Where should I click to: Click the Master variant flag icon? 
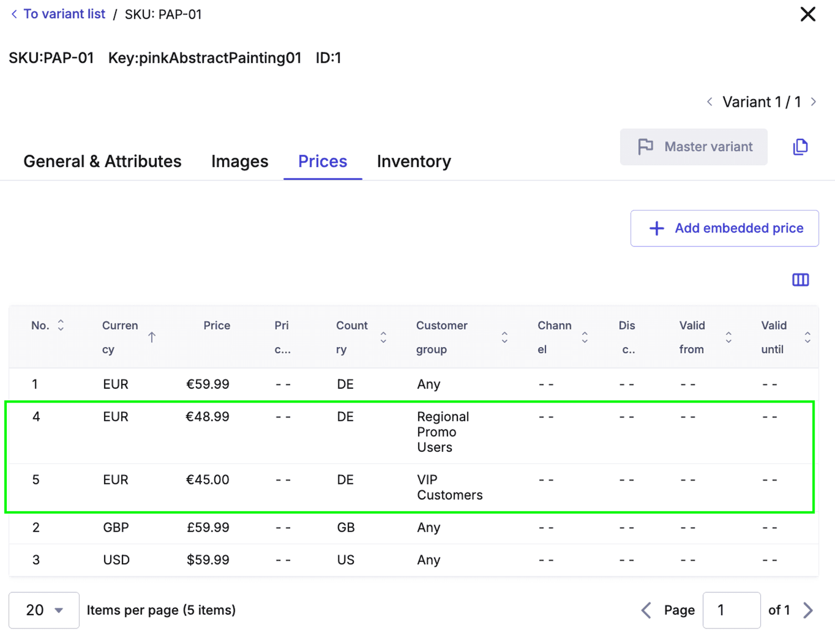[645, 147]
